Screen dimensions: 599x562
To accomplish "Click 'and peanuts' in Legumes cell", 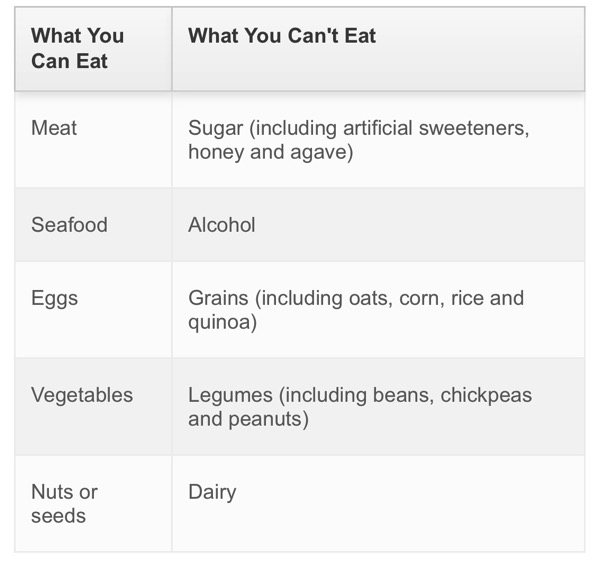I will (x=246, y=419).
